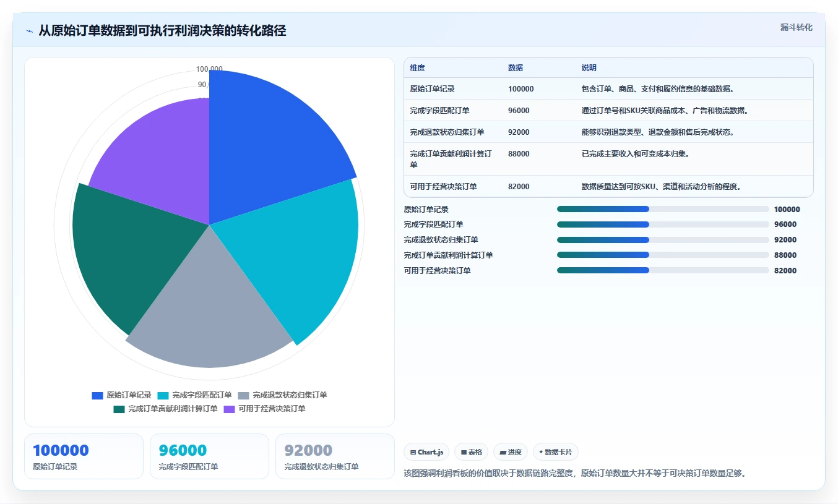This screenshot has height=504, width=838.
Task: Click the 82000 value beside the progress bar
Action: pyautogui.click(x=785, y=271)
